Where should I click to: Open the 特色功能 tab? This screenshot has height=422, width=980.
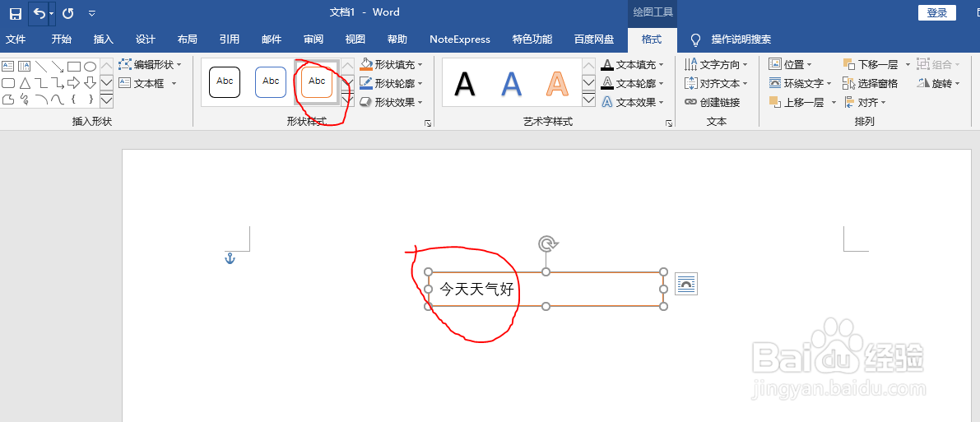click(532, 39)
